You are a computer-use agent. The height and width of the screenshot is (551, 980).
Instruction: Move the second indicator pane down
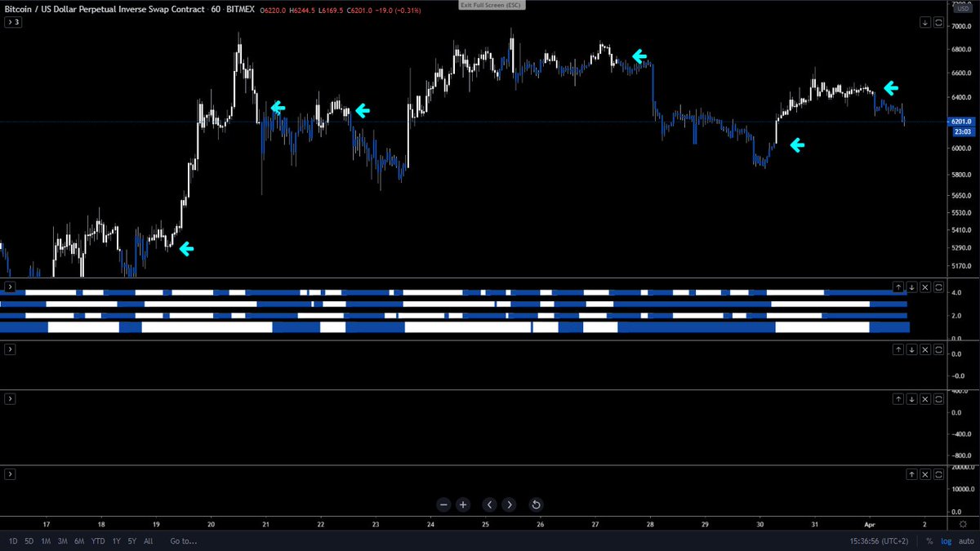tap(911, 287)
